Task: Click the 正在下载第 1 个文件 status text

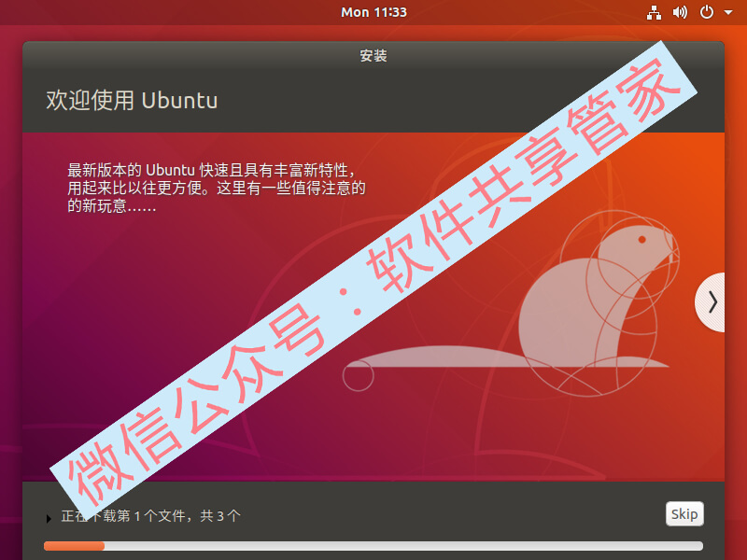Action: [x=151, y=516]
